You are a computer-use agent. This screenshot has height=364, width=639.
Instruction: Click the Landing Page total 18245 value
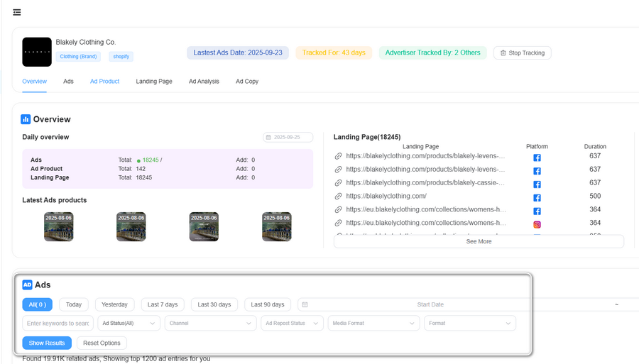coord(144,178)
